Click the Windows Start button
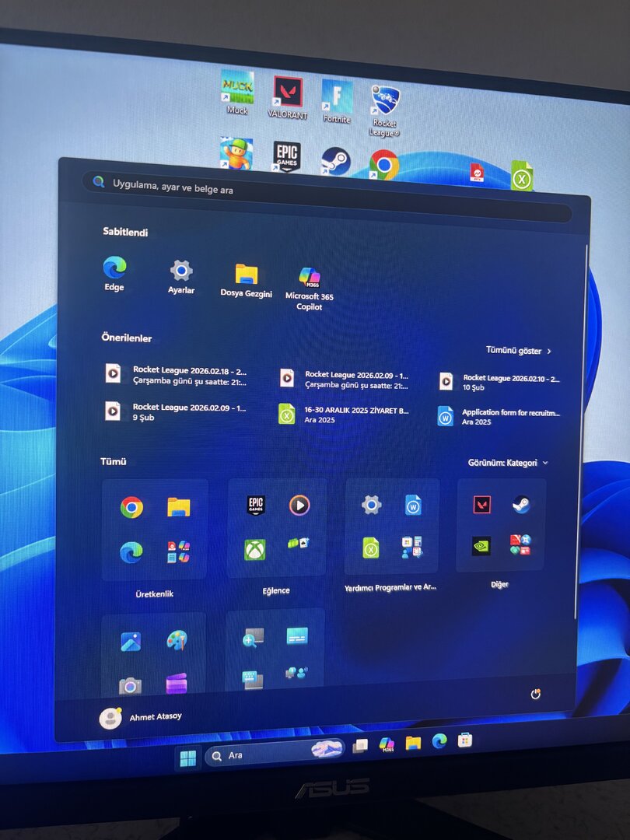This screenshot has height=840, width=630. (187, 758)
